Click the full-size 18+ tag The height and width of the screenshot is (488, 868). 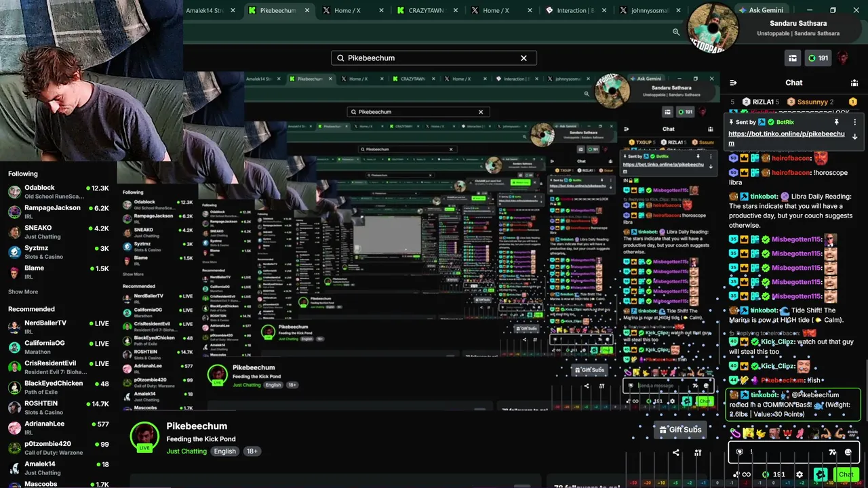[x=252, y=451]
